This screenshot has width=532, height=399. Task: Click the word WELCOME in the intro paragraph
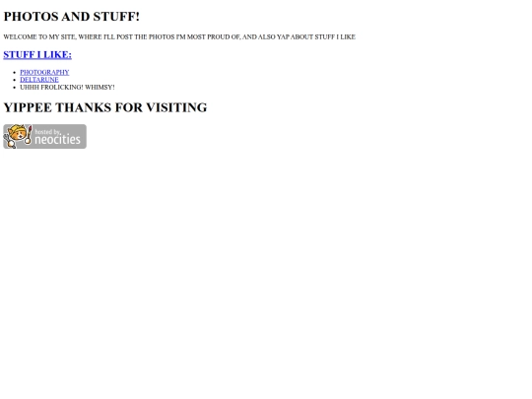pos(20,37)
